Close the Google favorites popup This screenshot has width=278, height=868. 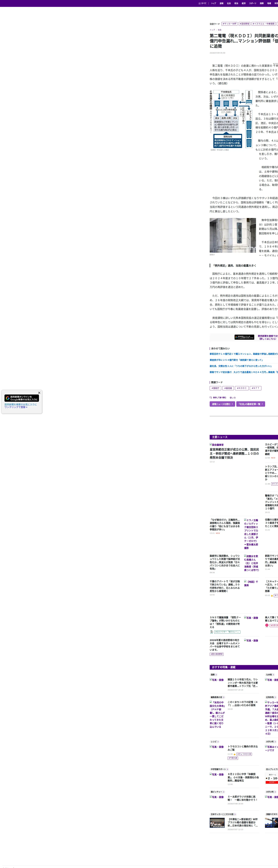(x=39, y=393)
